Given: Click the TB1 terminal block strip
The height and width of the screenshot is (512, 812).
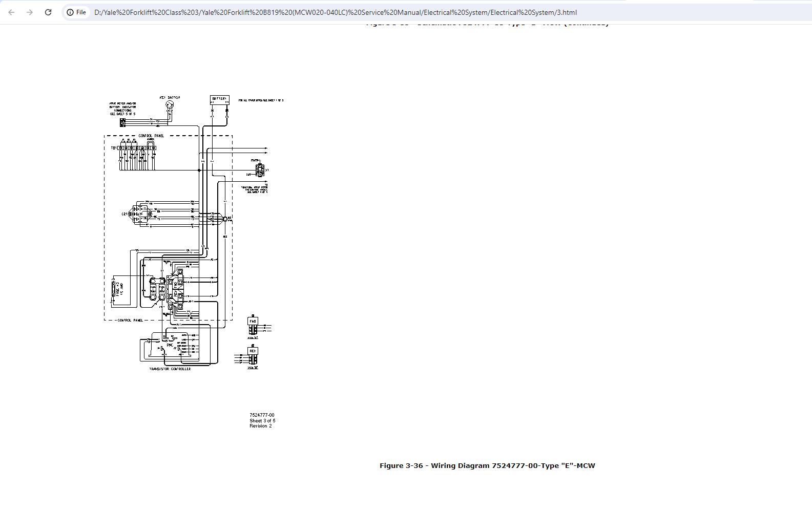Looking at the screenshot, I should click(137, 148).
